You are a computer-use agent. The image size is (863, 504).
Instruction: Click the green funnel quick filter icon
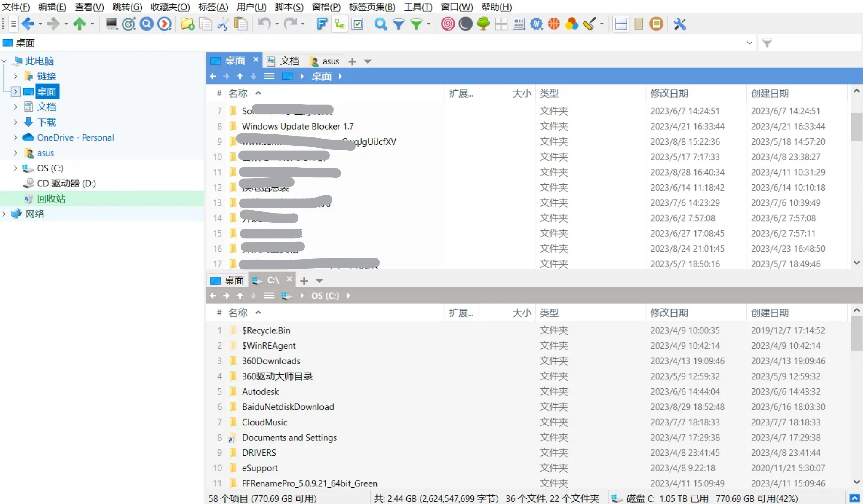[x=416, y=24]
